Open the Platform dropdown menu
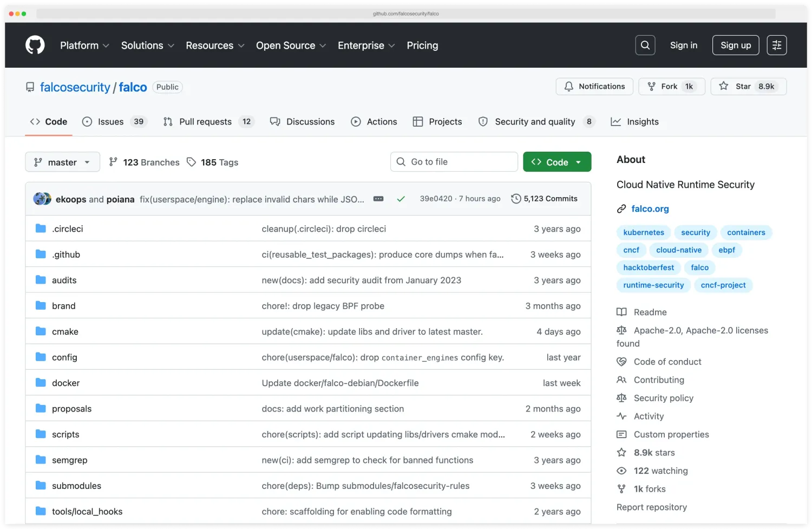This screenshot has width=812, height=529. coord(84,45)
